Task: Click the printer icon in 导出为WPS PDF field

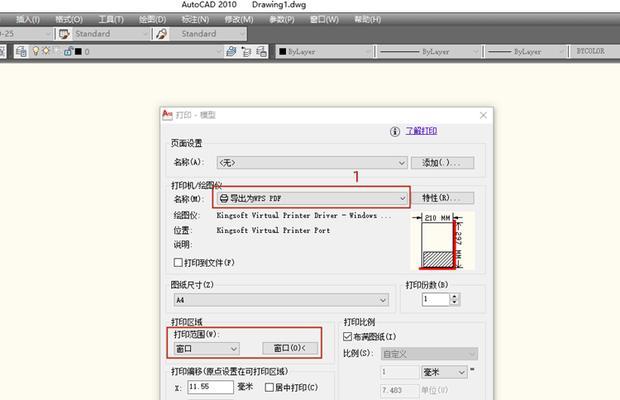Action: 224,198
